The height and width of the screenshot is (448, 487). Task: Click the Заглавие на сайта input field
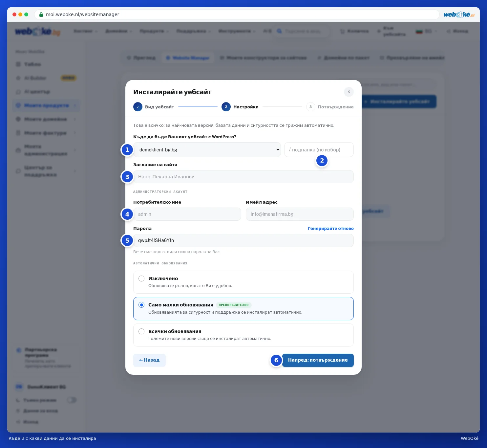point(243,177)
